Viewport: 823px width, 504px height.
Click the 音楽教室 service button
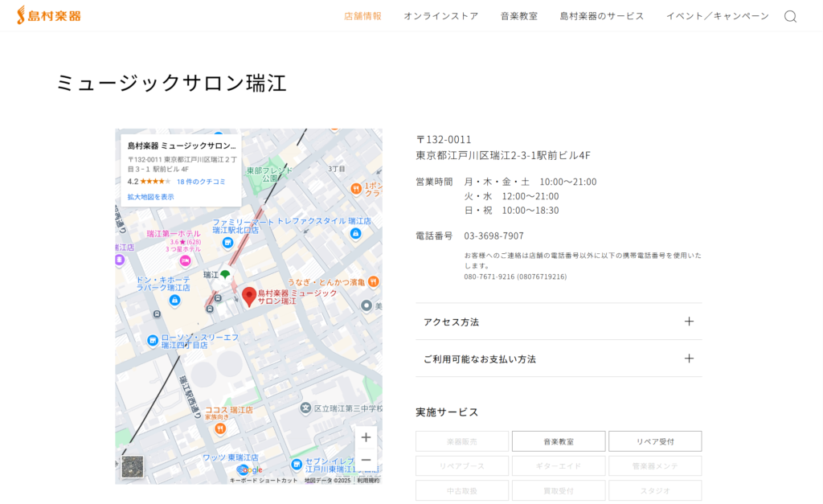tap(559, 441)
